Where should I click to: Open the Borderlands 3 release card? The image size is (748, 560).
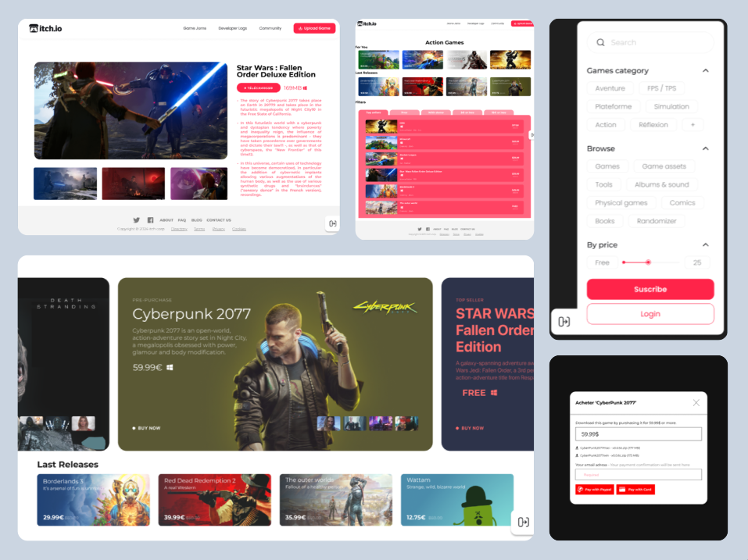click(94, 500)
